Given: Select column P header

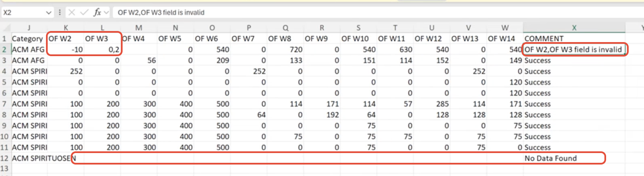Looking at the screenshot, I should click(249, 28).
